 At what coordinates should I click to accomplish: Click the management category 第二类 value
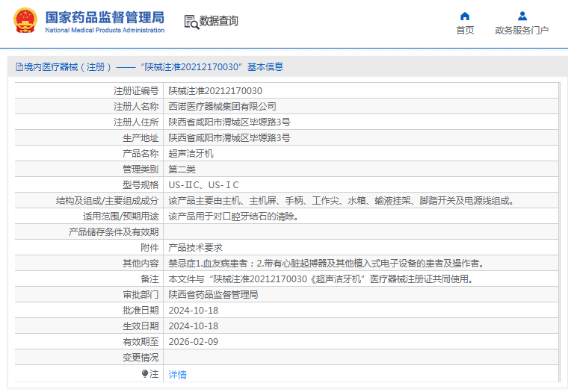(182, 169)
